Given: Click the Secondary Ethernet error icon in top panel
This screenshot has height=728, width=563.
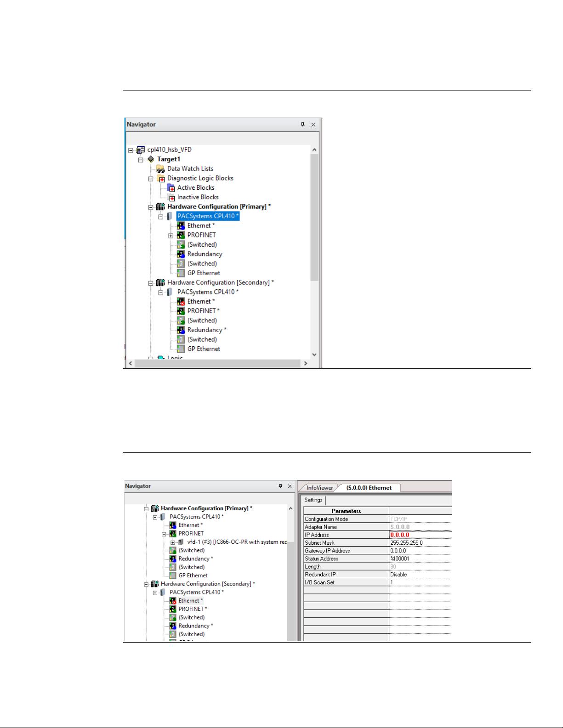Looking at the screenshot, I should [181, 301].
